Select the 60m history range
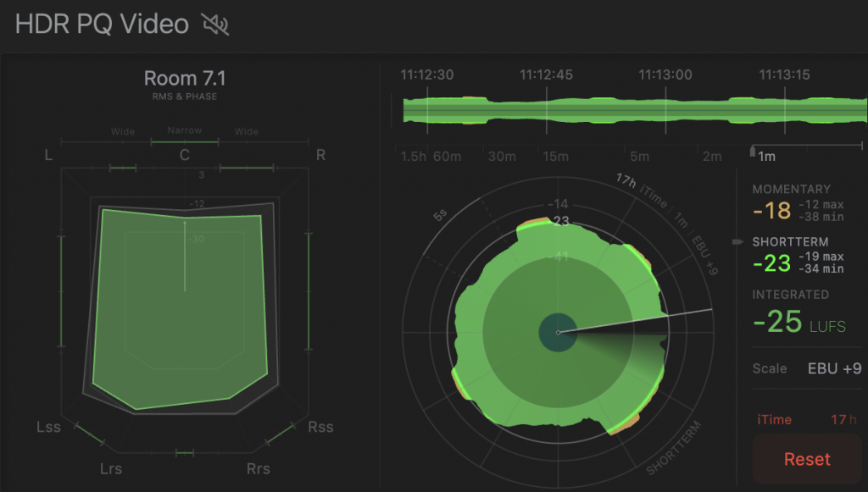868x492 pixels. (447, 156)
